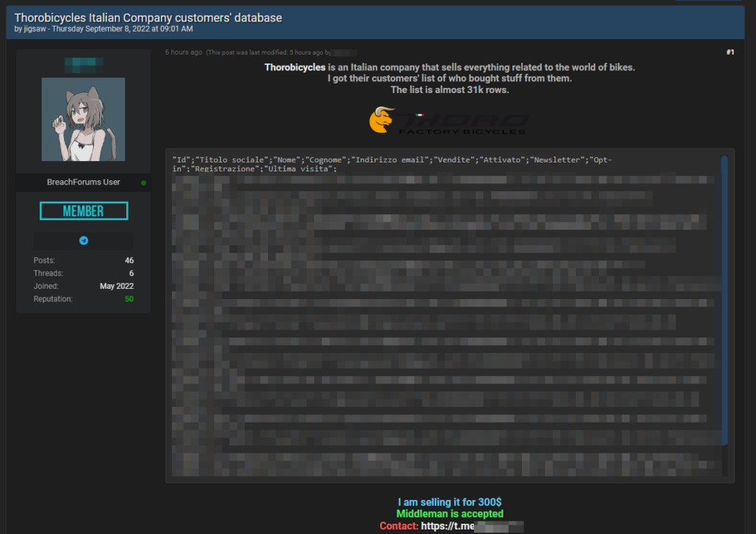Follow the t.me contact link

[x=472, y=526]
